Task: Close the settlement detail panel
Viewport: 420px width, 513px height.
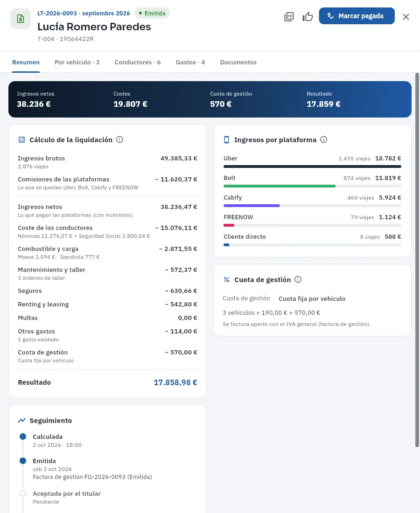Action: pos(406,17)
